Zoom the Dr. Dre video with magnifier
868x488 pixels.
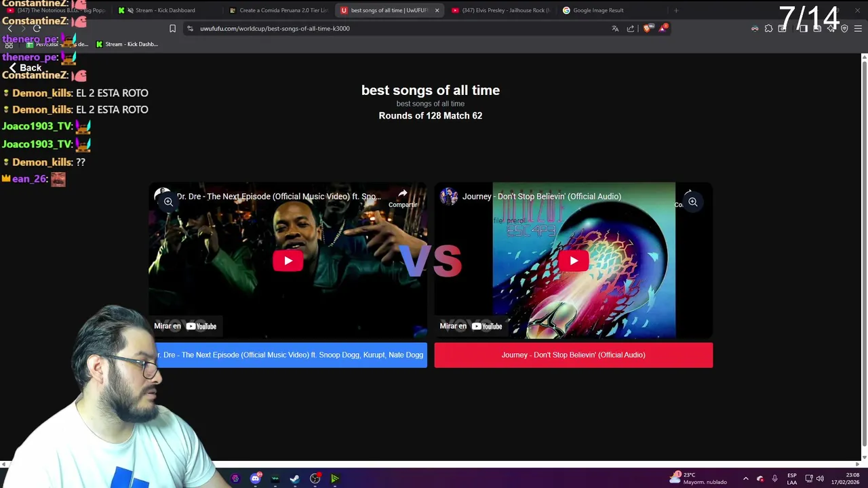(168, 202)
